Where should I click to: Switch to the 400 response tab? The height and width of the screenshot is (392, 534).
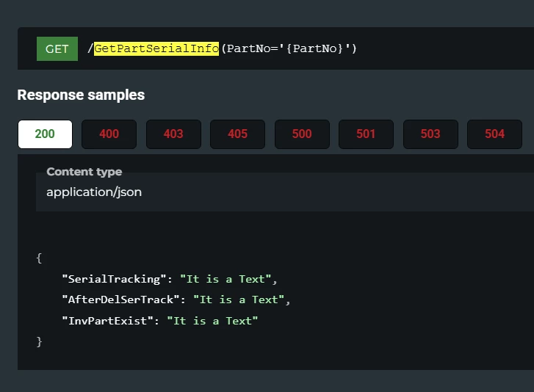(109, 134)
